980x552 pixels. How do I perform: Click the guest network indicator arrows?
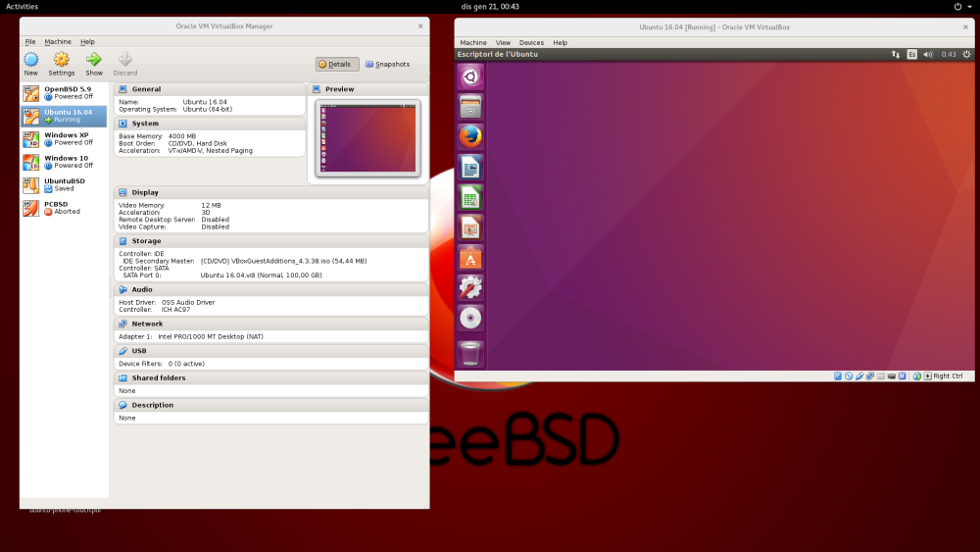tap(896, 54)
